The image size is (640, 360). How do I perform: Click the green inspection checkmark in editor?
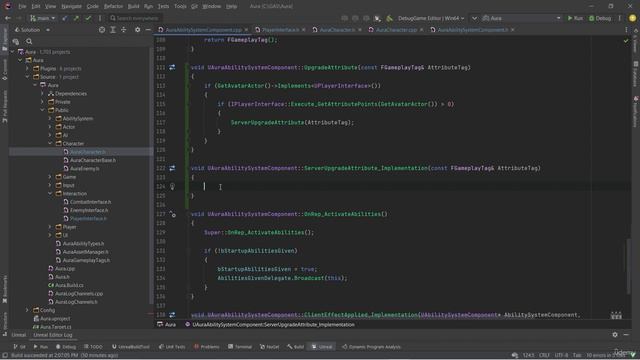(626, 41)
